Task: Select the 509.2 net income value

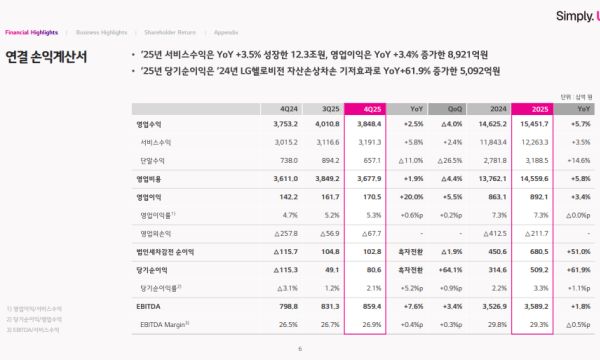Action: (x=539, y=270)
